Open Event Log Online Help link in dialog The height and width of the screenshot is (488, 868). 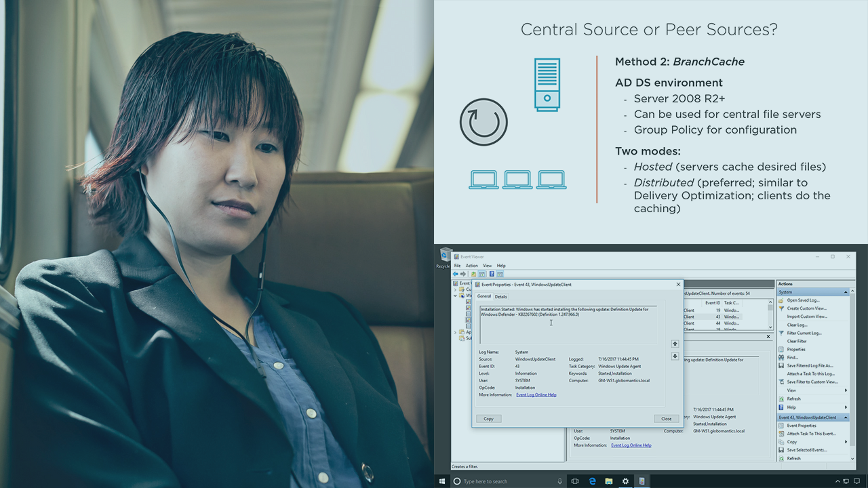coord(536,394)
